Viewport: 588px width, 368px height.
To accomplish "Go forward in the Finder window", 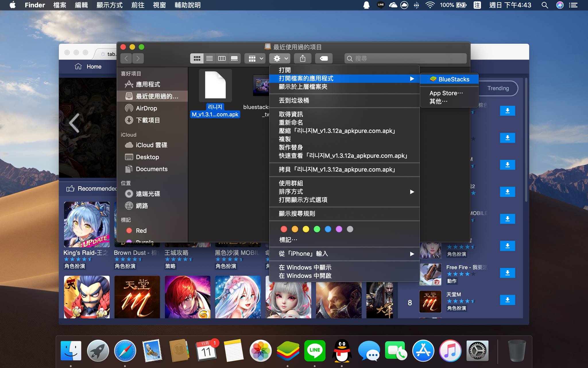I will pyautogui.click(x=138, y=59).
